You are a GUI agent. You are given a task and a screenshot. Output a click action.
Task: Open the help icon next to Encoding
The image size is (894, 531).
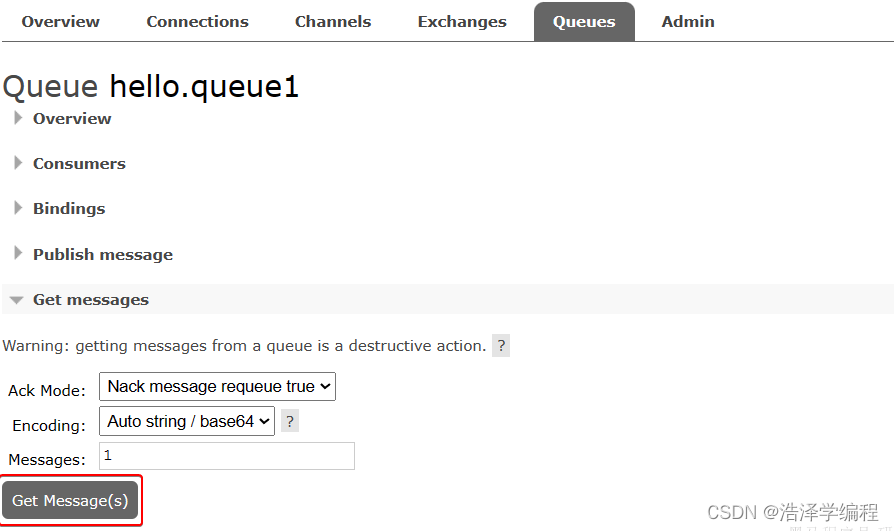coord(290,421)
